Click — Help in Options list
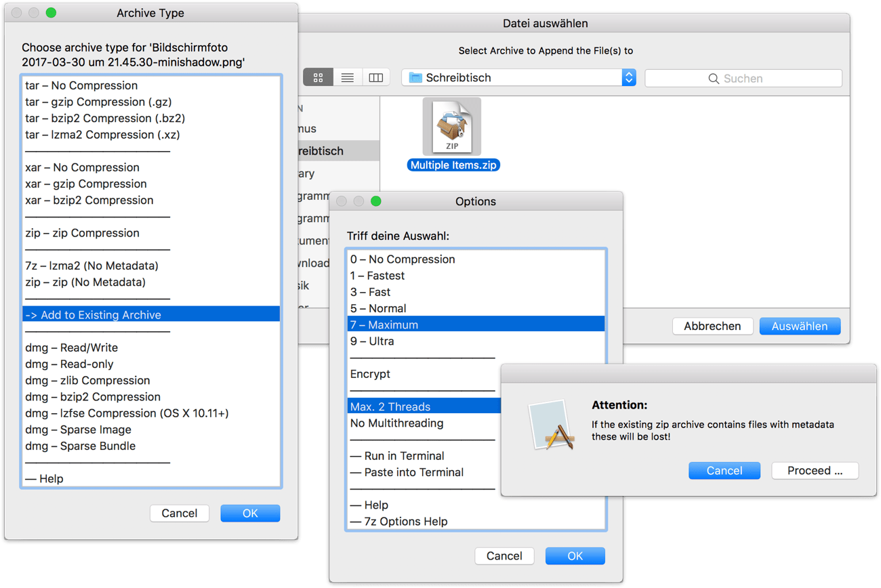881x588 pixels. tap(476, 505)
